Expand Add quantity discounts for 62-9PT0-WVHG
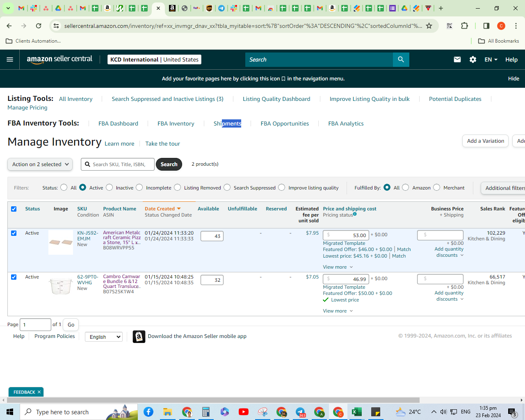The image size is (525, 420). point(449,296)
